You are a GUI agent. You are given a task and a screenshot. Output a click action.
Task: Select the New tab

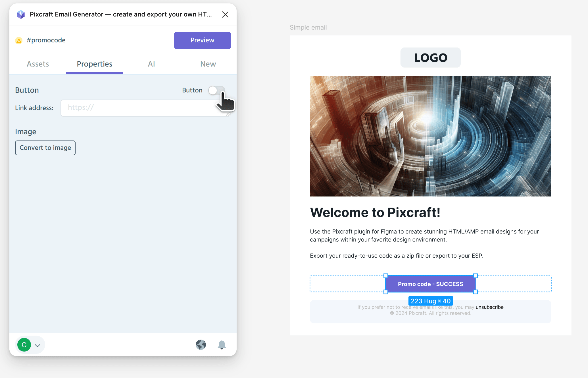tap(208, 63)
